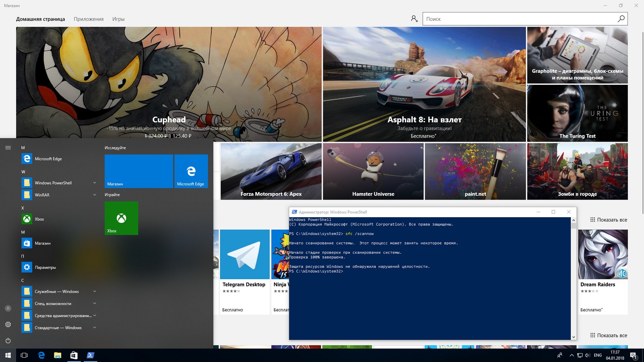Viewport: 644px width, 362px height.
Task: Click PowerShell scrollbar down arrow
Action: click(574, 337)
